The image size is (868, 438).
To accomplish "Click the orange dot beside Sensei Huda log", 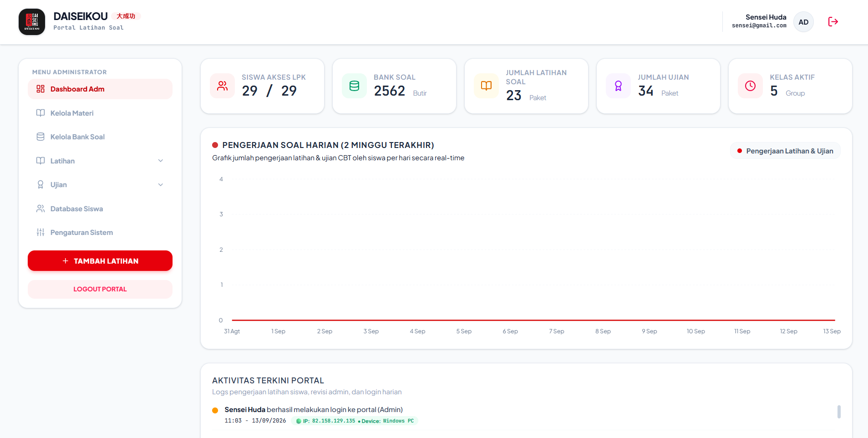I will pyautogui.click(x=215, y=410).
